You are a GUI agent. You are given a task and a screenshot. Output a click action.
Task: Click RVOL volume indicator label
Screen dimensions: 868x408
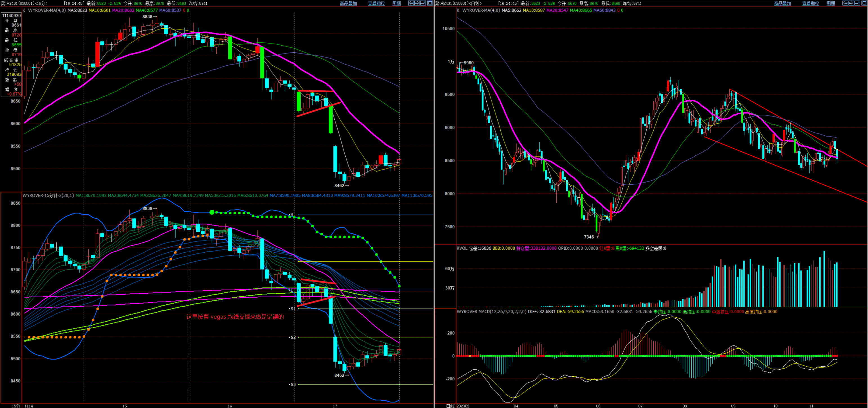462,248
